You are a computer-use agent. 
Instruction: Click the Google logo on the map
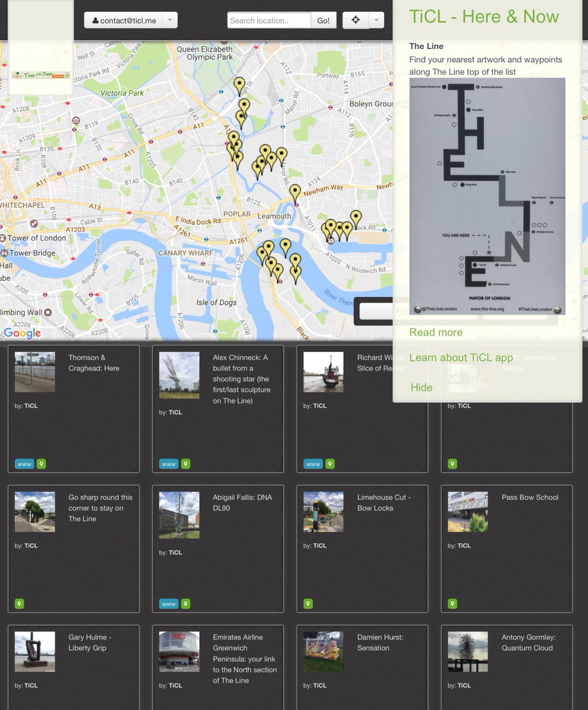[22, 333]
